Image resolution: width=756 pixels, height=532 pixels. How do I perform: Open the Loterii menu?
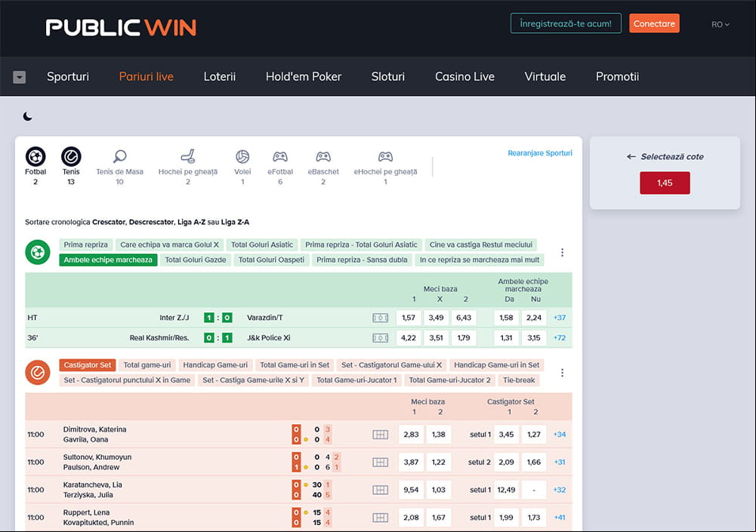(x=219, y=77)
